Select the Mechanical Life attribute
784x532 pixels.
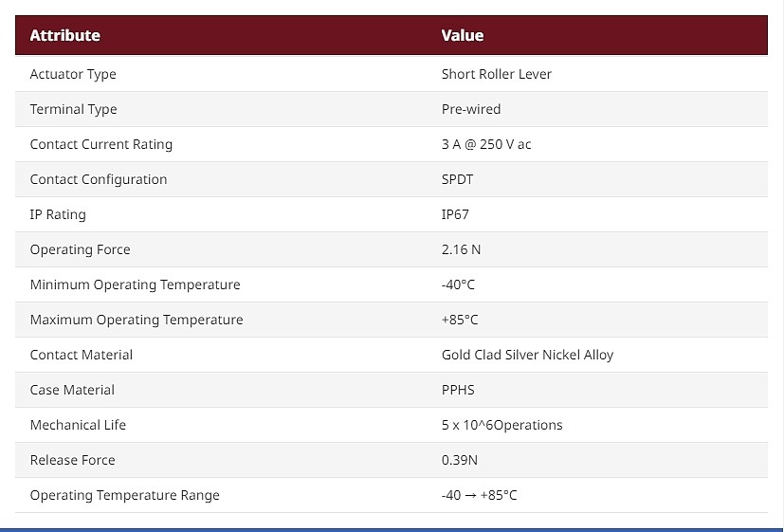point(78,425)
